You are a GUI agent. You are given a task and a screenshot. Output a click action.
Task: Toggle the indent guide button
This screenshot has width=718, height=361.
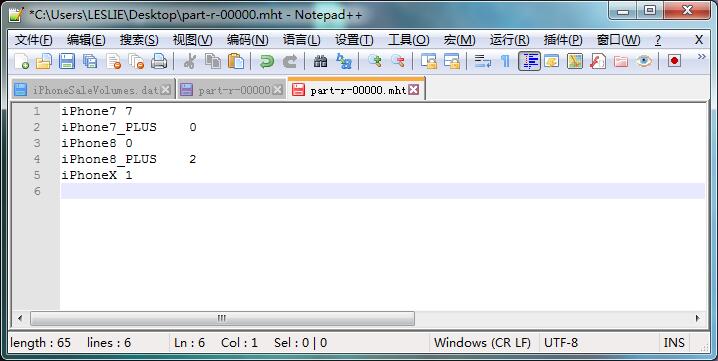(x=529, y=61)
